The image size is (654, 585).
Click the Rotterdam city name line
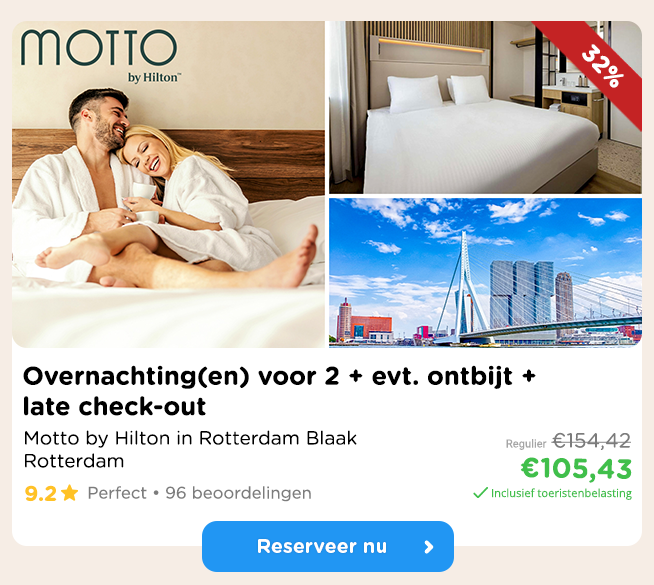(x=74, y=461)
